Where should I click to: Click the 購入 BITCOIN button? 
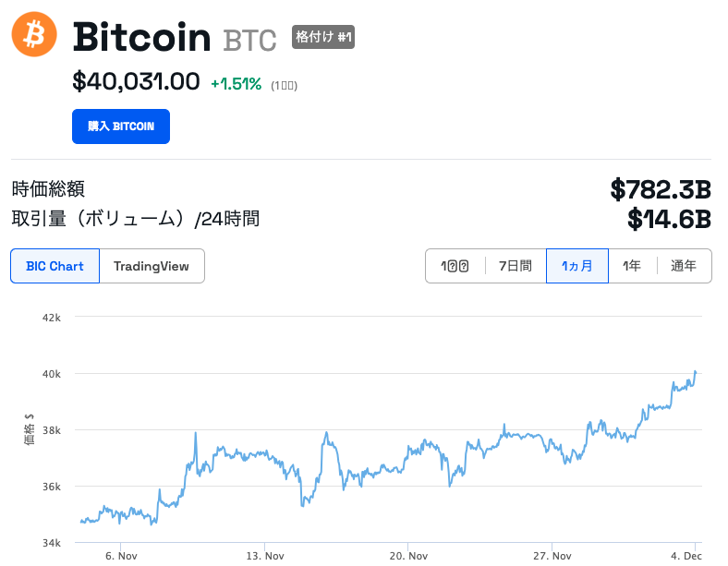(121, 126)
